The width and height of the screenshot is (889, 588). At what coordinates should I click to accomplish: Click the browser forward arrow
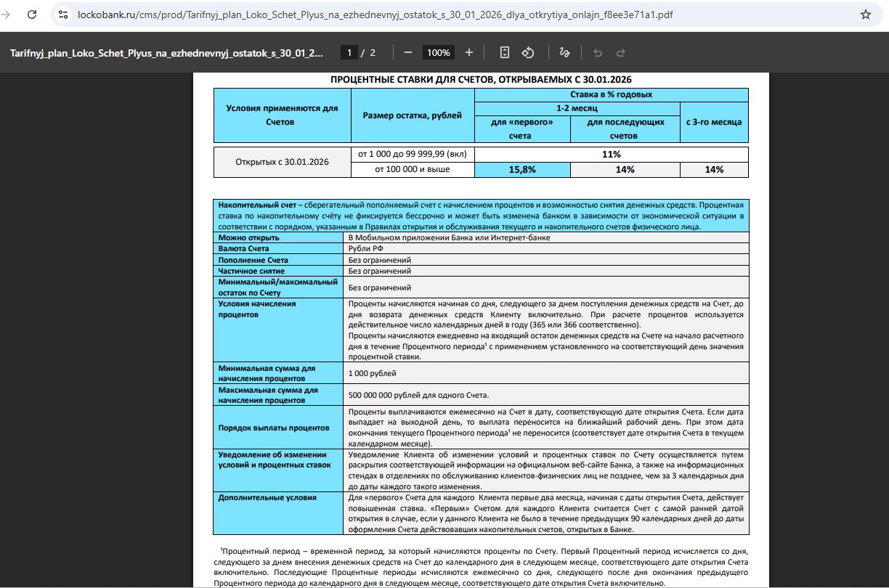[7, 15]
